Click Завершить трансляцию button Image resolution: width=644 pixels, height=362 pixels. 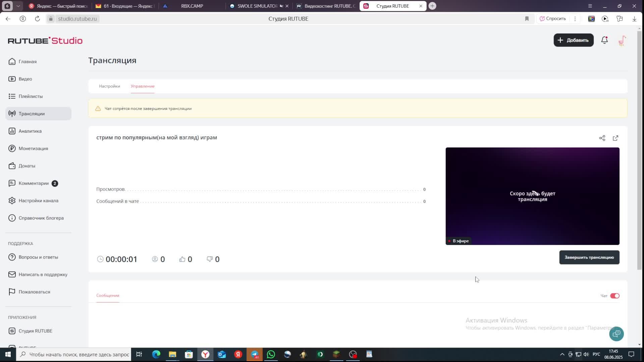589,257
